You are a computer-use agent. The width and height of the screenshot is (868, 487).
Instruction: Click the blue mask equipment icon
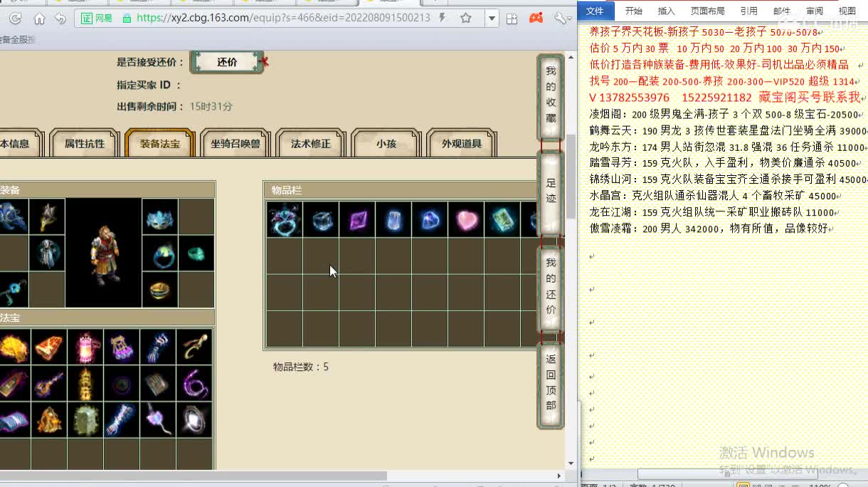point(160,216)
